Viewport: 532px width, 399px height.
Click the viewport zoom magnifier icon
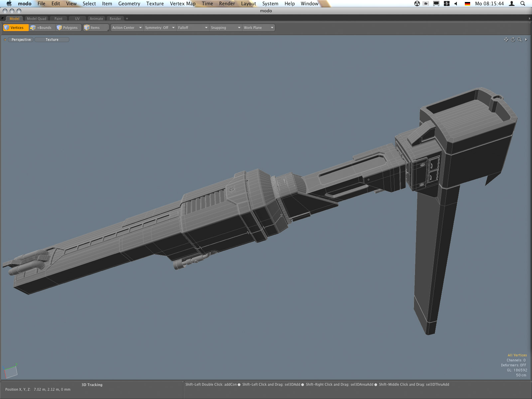click(519, 40)
